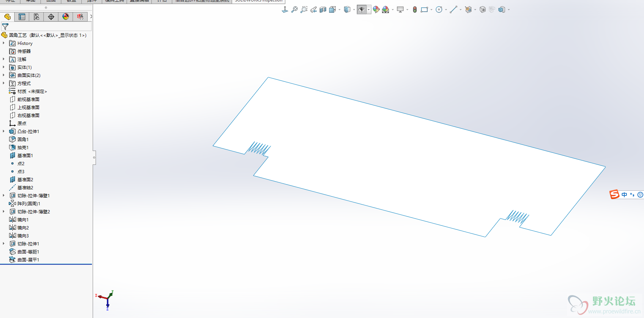Go back to Previous View

point(313,9)
